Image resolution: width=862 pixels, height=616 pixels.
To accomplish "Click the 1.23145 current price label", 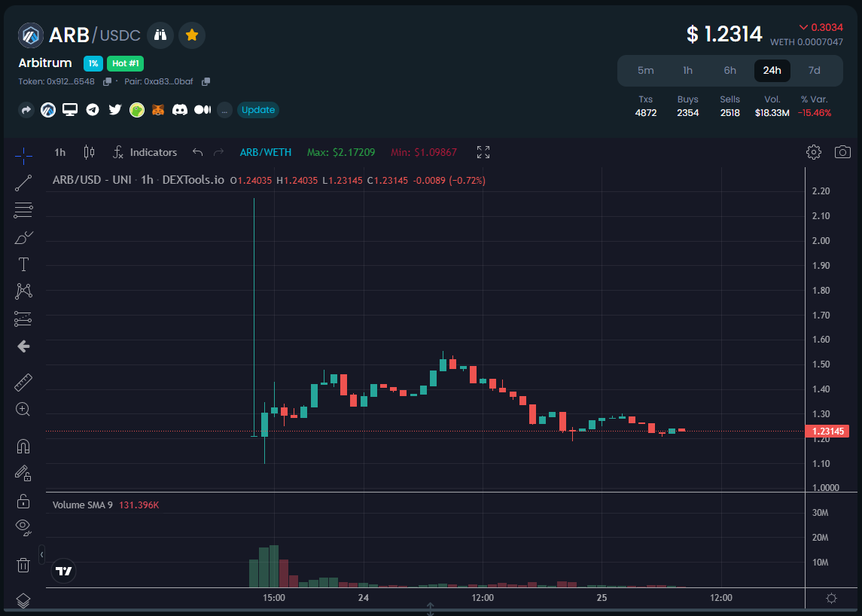I will pos(827,432).
